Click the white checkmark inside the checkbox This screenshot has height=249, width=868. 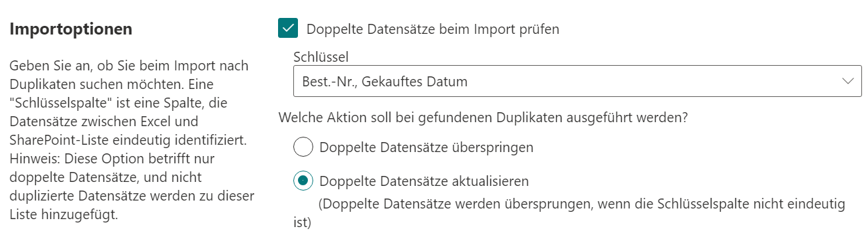click(x=289, y=29)
